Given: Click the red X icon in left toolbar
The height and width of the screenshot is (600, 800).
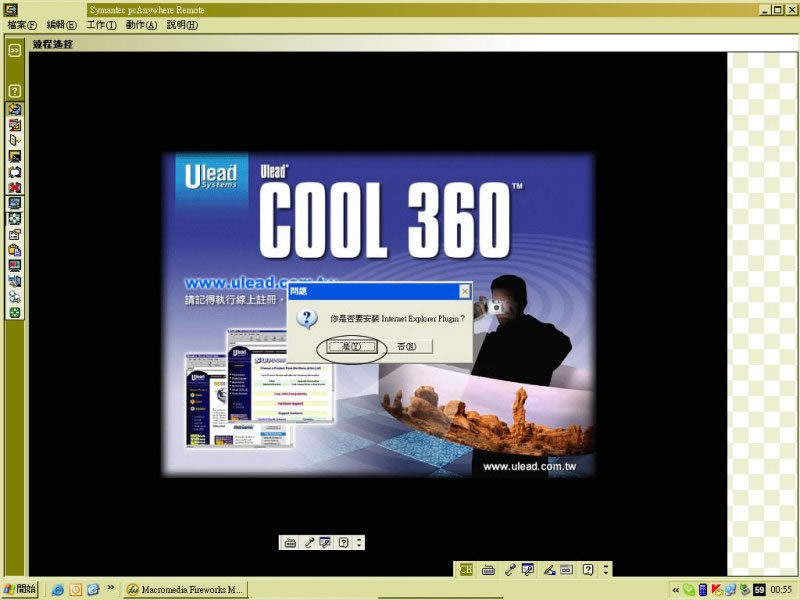Looking at the screenshot, I should tap(15, 187).
